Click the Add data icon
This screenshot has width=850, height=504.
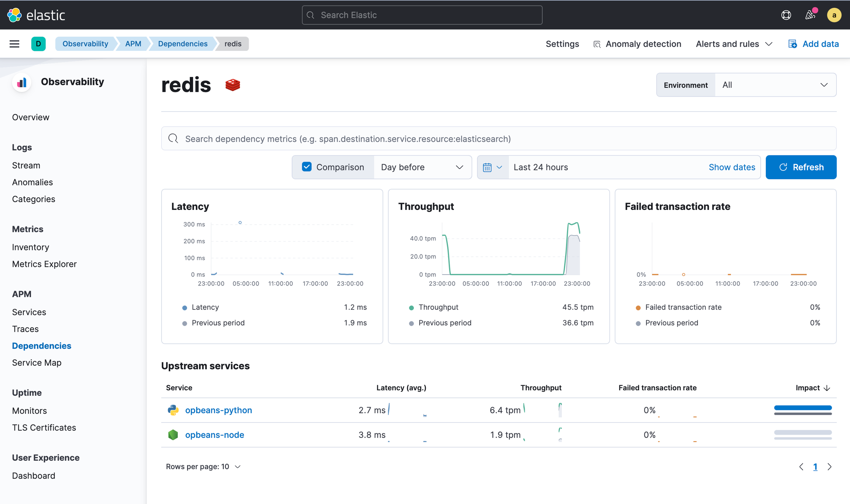coord(792,44)
